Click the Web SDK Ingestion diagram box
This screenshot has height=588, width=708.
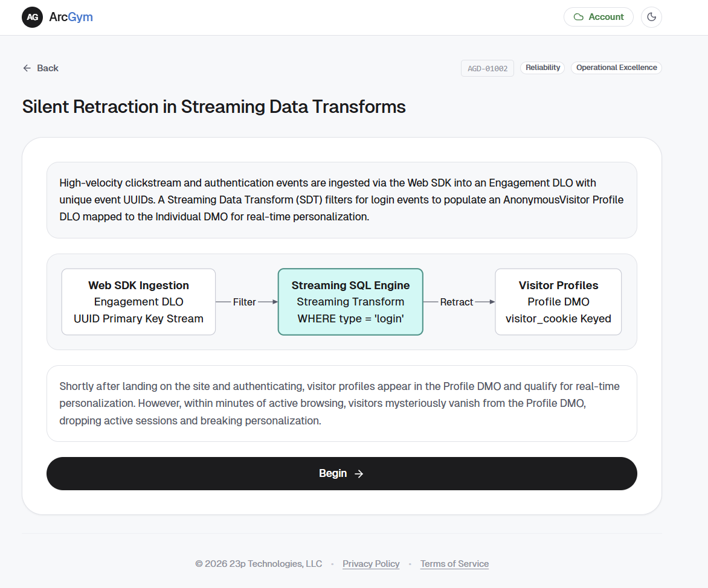pyautogui.click(x=138, y=302)
